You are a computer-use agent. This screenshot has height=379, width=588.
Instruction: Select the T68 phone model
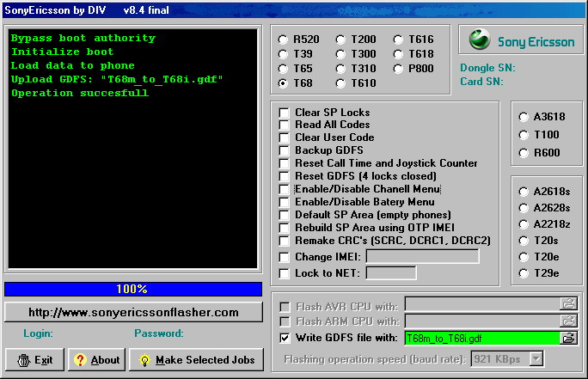(284, 83)
